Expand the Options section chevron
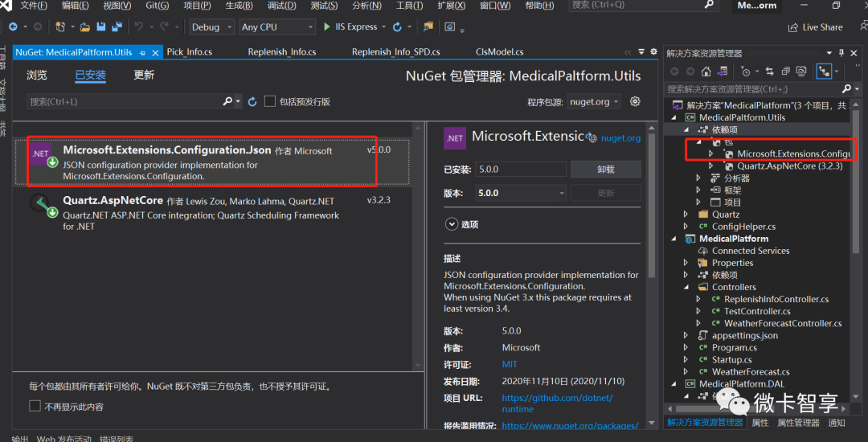The width and height of the screenshot is (868, 442). tap(452, 224)
